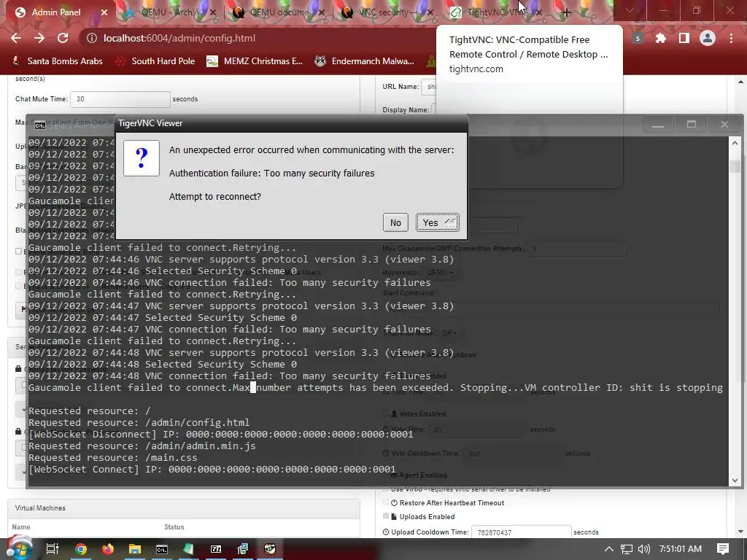Open the Santa Bombs Arabs bookmark
The width and height of the screenshot is (747, 560).
[x=57, y=61]
